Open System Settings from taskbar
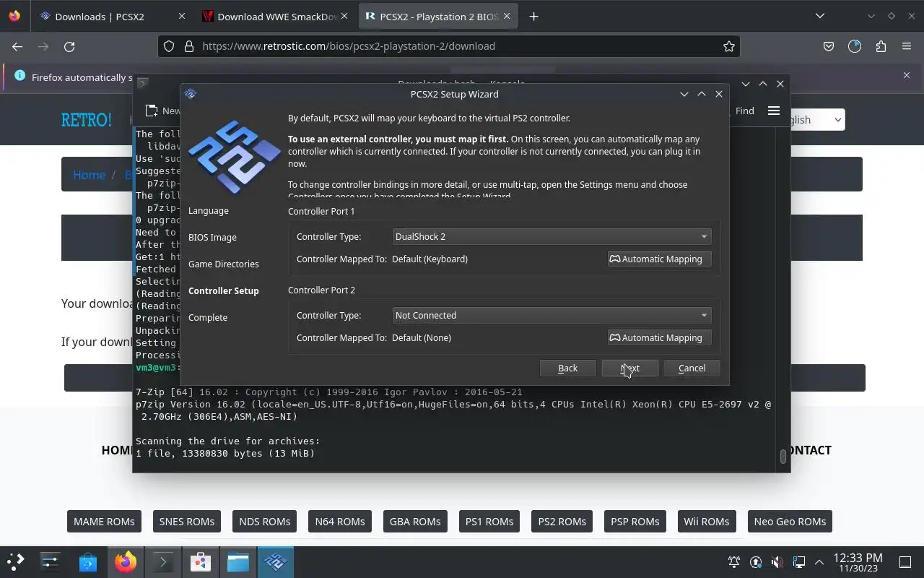This screenshot has width=924, height=578. pyautogui.click(x=51, y=561)
